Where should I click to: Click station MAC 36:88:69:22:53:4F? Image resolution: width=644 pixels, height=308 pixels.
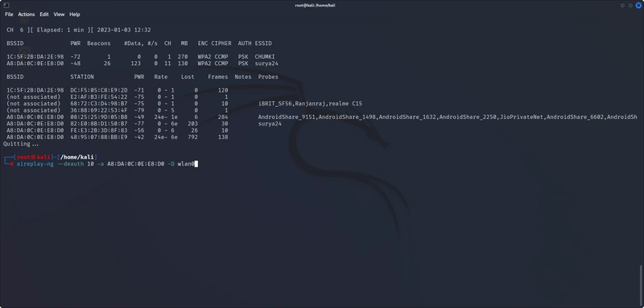click(x=99, y=110)
